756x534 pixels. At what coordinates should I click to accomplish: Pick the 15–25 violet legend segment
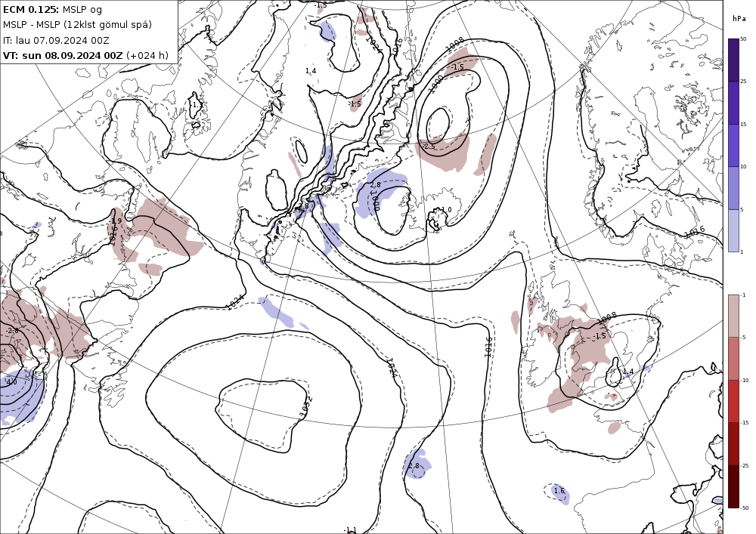[x=733, y=103]
